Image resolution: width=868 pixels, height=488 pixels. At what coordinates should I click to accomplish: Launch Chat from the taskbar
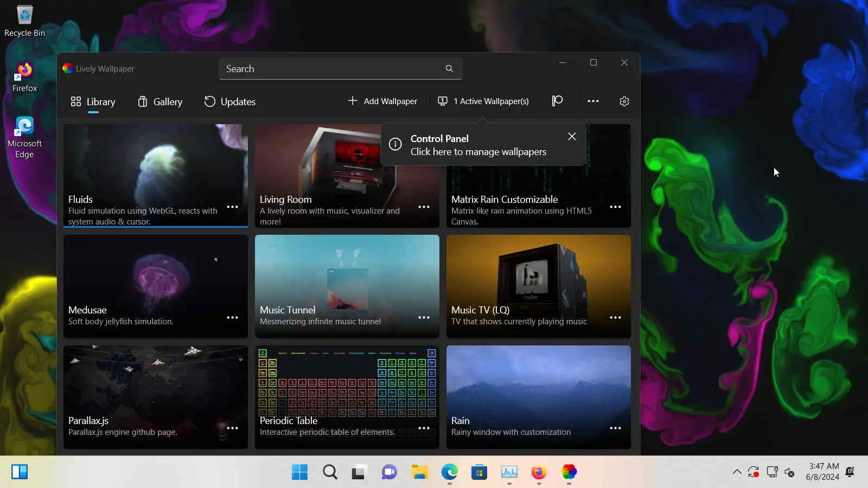(x=389, y=472)
